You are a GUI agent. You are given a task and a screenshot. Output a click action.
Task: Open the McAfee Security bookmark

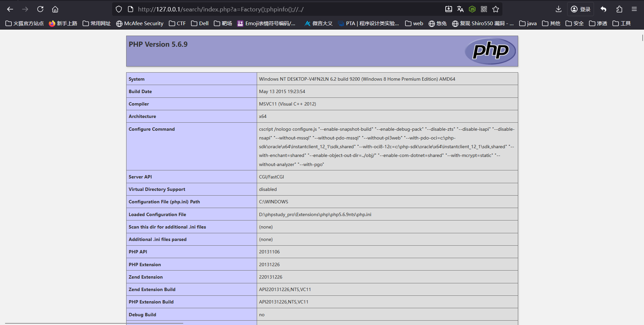pos(140,23)
